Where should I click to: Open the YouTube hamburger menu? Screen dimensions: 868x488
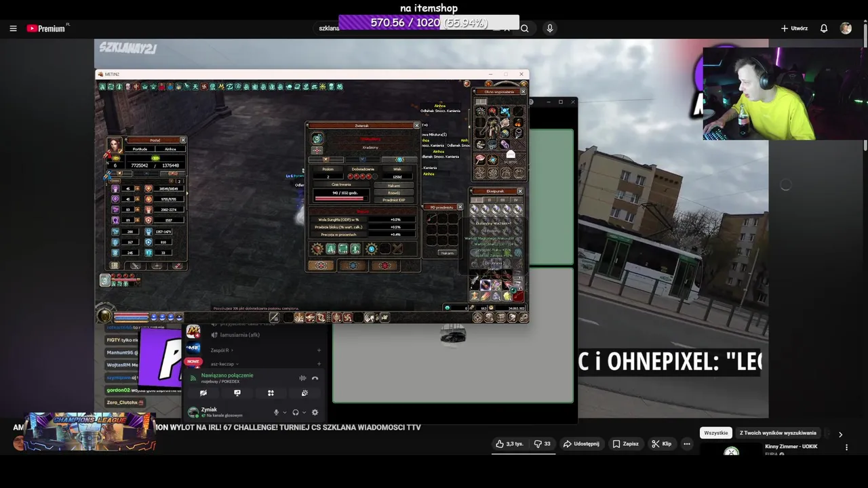pyautogui.click(x=13, y=28)
